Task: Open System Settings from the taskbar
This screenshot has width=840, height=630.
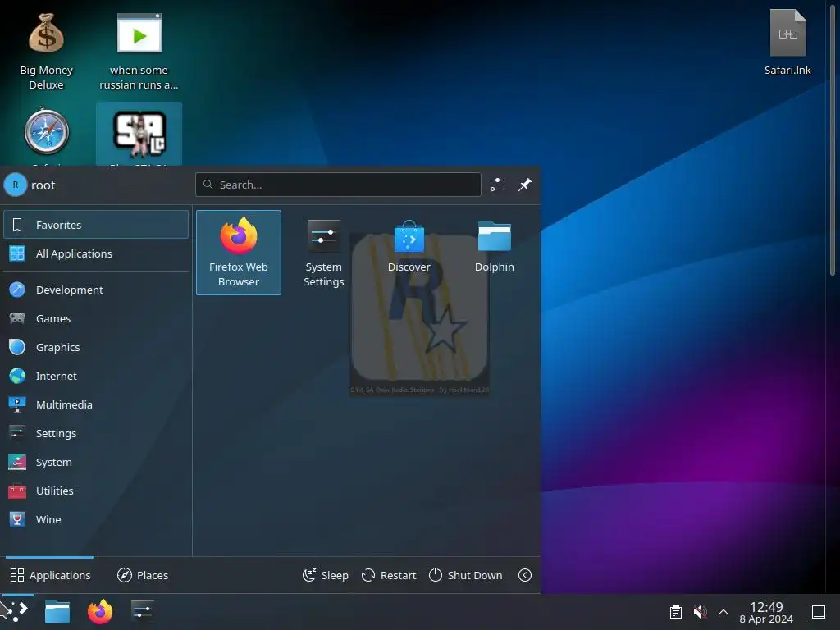Action: coord(143,611)
